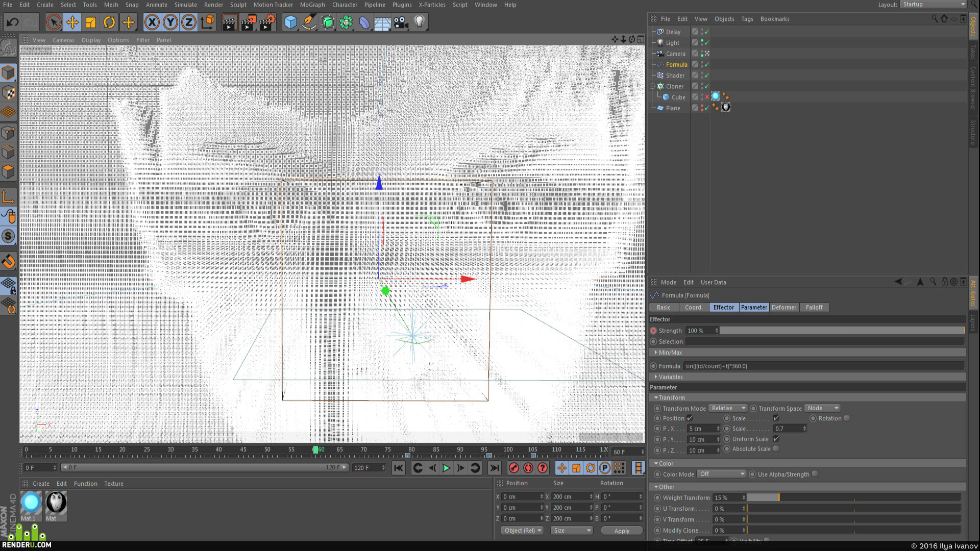Screen dimensions: 980x551
Task: Click the Undo arrow icon
Action: click(x=13, y=22)
